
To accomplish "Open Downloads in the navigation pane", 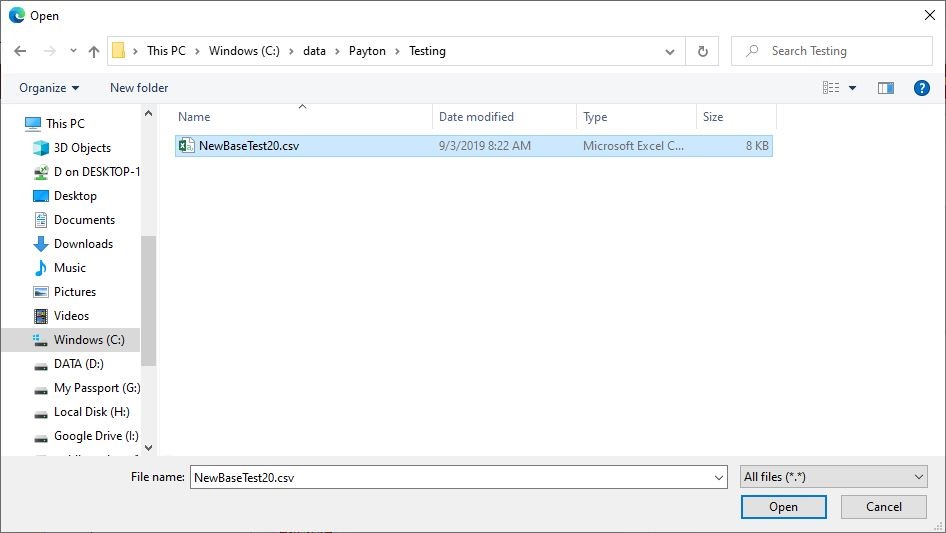I will pyautogui.click(x=83, y=244).
